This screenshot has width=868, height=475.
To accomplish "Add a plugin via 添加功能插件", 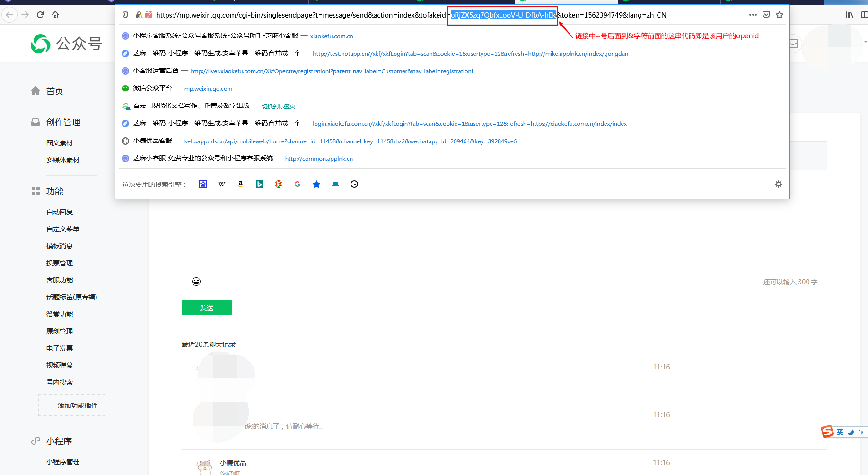I will coord(72,405).
